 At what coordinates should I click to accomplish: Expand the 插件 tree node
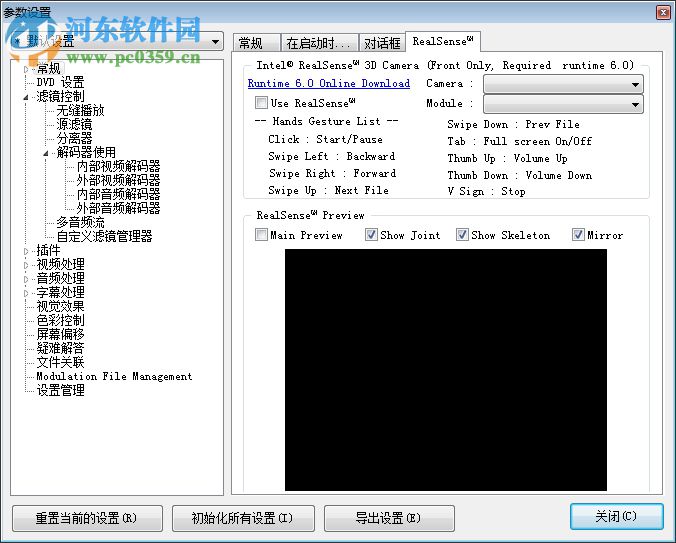[x=26, y=251]
